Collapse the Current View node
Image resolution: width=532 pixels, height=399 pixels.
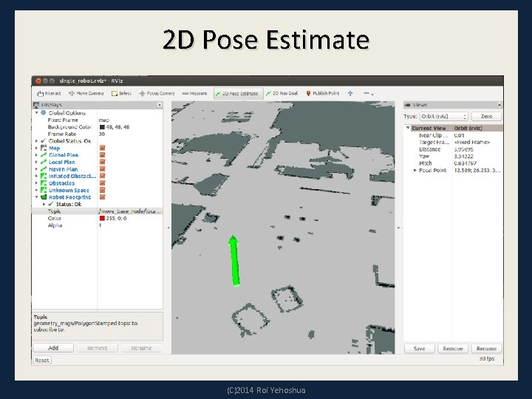pyautogui.click(x=408, y=128)
